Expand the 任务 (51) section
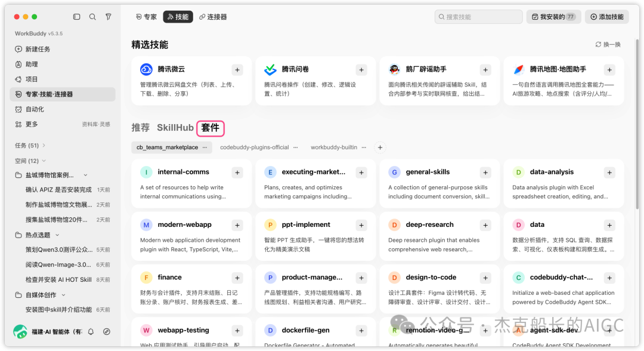This screenshot has width=644, height=351. (x=30, y=146)
